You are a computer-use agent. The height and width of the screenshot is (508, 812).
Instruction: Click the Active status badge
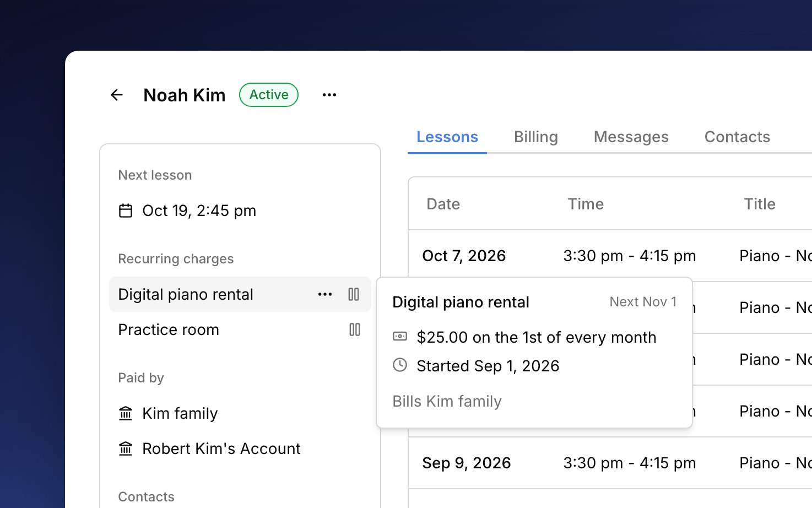coord(269,95)
